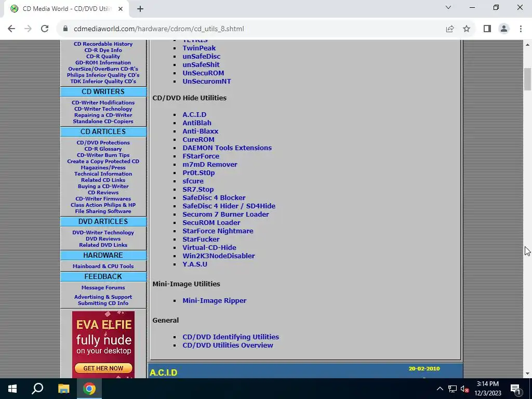Open the CureROM link
Viewport: 532px width, 399px height.
tap(198, 139)
